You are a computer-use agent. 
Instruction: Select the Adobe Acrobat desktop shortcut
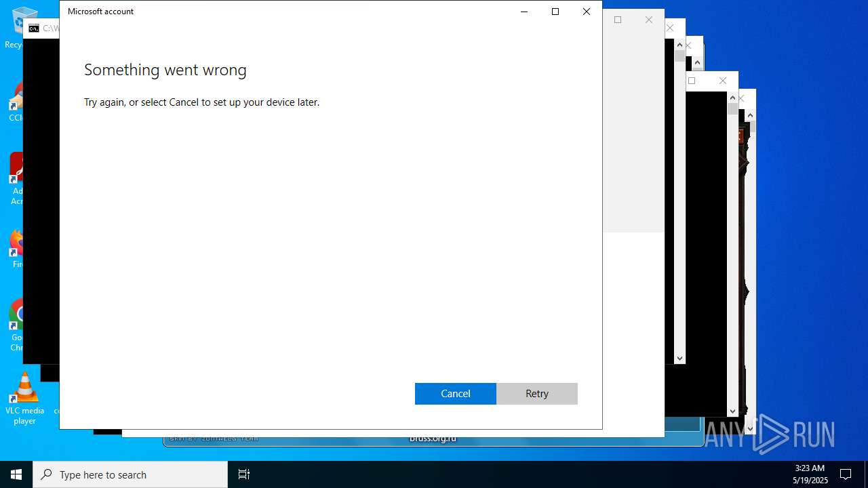pos(16,178)
